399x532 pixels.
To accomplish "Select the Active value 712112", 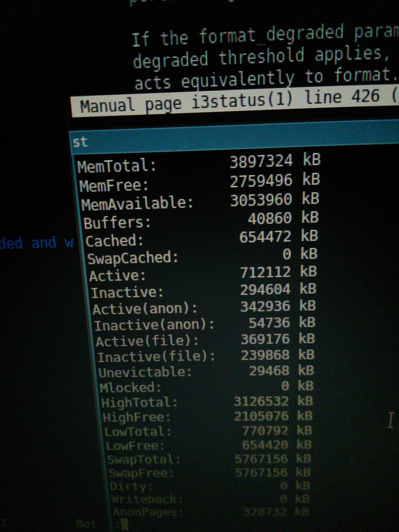I will coord(265,272).
